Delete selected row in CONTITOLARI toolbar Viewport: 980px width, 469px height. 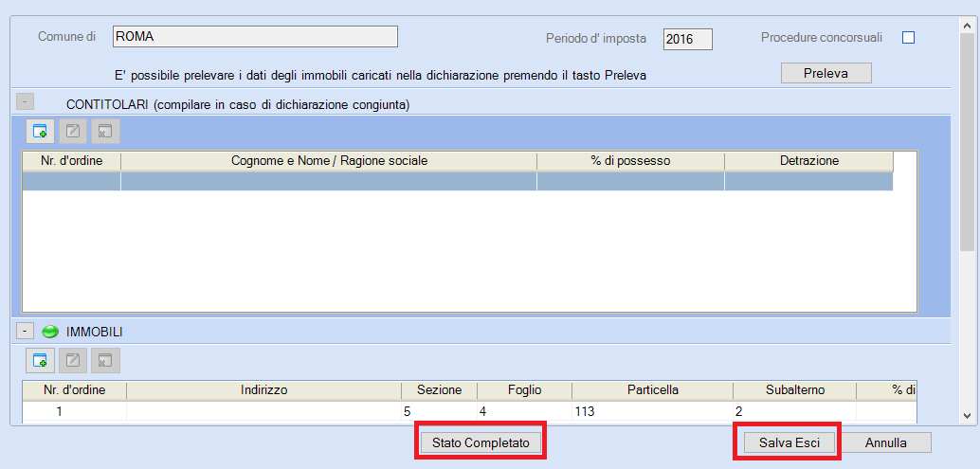105,131
